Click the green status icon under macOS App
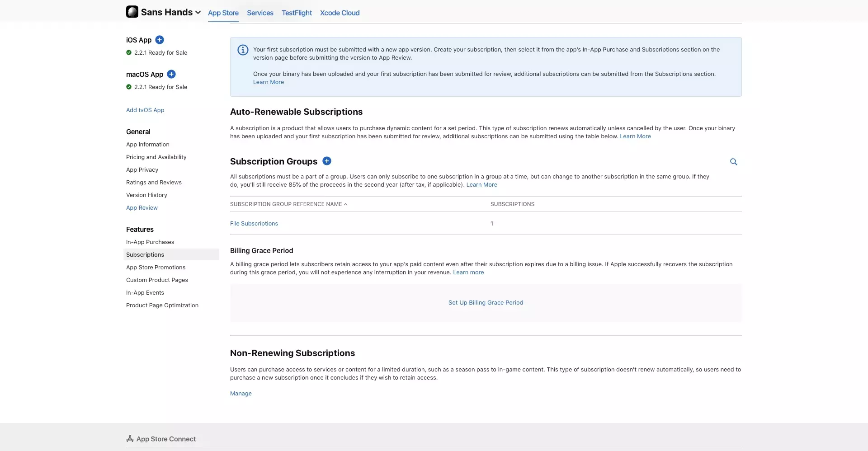Viewport: 868px width, 451px height. [129, 87]
